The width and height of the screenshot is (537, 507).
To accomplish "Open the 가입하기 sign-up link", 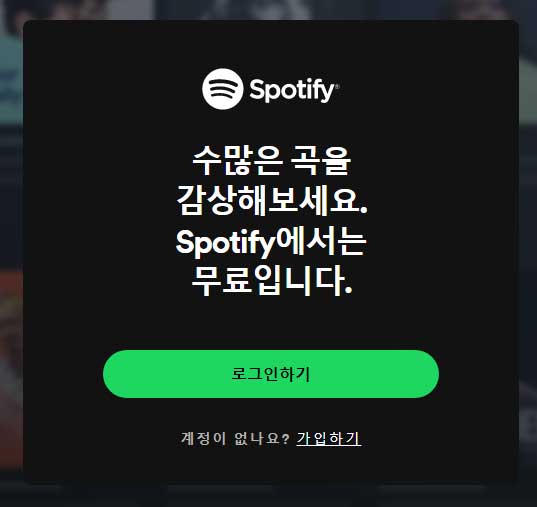I will 328,438.
